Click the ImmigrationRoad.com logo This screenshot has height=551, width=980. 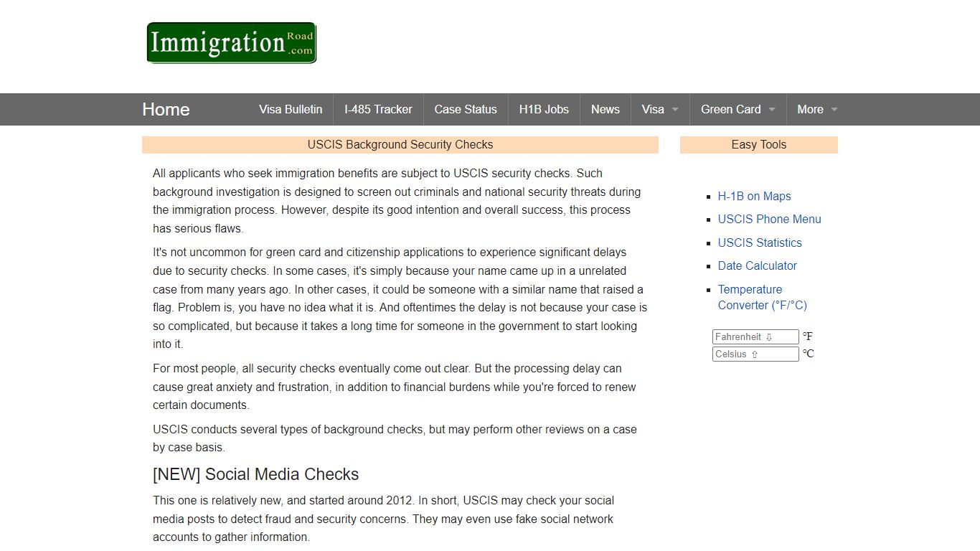(x=231, y=43)
